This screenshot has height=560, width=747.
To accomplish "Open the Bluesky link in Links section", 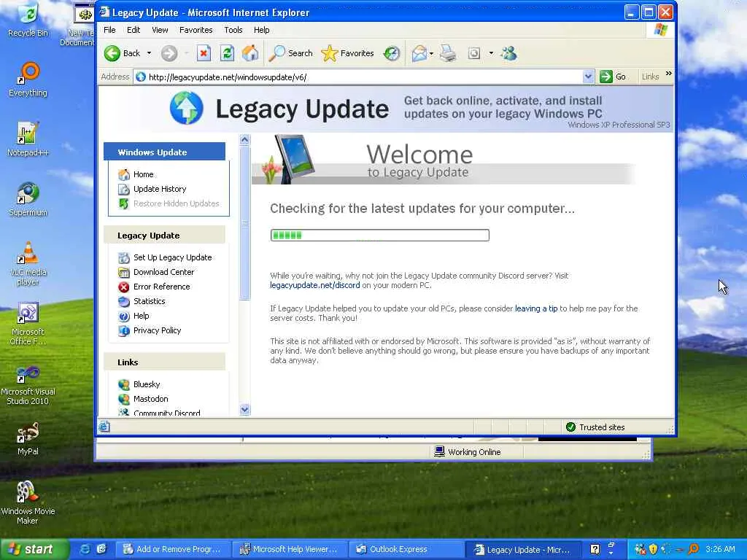I will point(147,384).
